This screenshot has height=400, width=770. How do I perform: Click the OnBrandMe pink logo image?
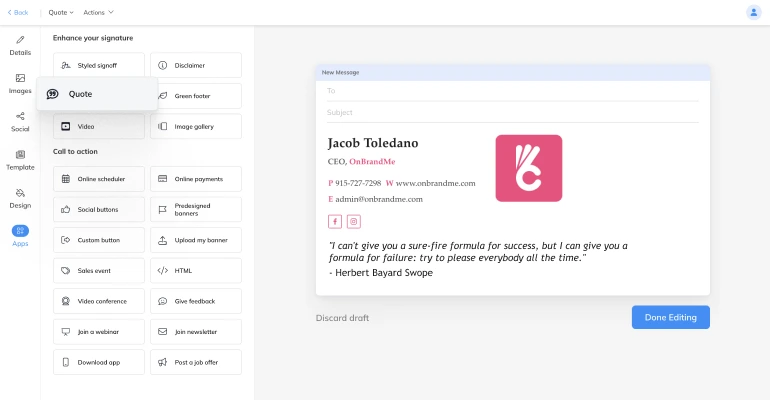tap(529, 168)
